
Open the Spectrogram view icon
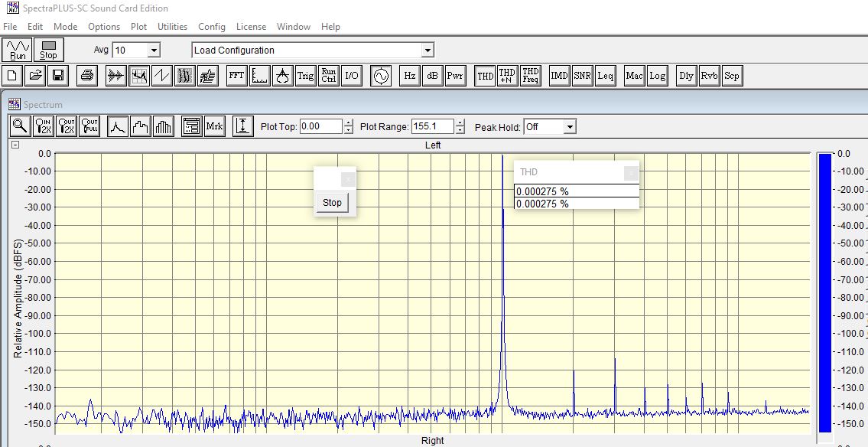pyautogui.click(x=184, y=75)
